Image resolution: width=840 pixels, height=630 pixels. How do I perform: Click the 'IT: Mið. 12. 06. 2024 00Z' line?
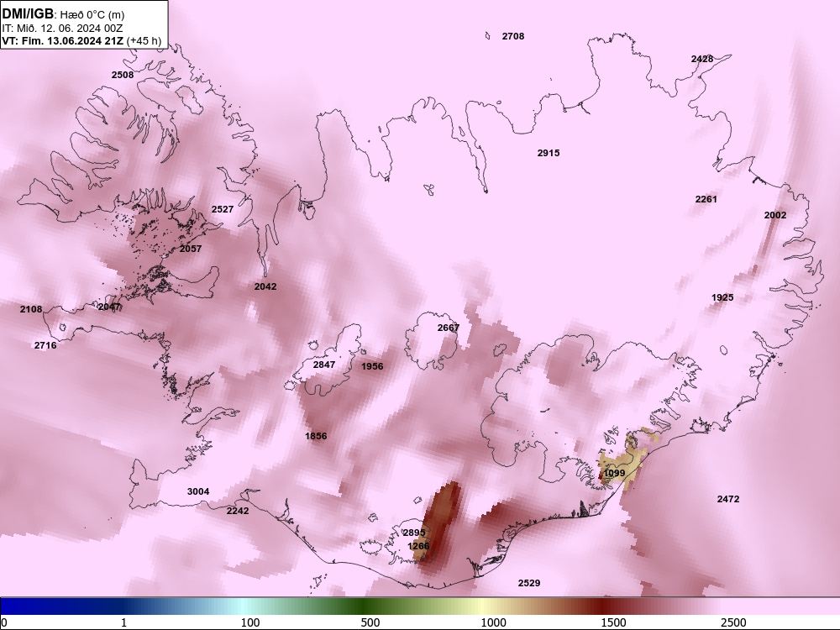tap(65, 28)
